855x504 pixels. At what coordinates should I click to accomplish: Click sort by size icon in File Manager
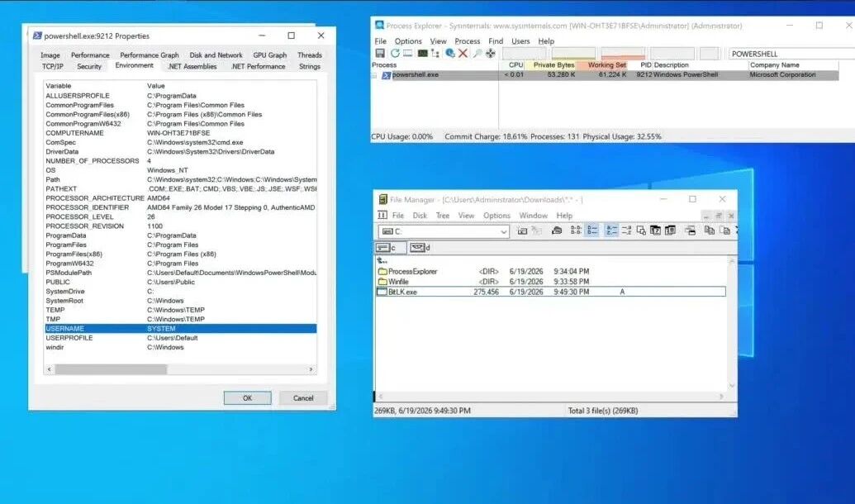click(x=641, y=231)
